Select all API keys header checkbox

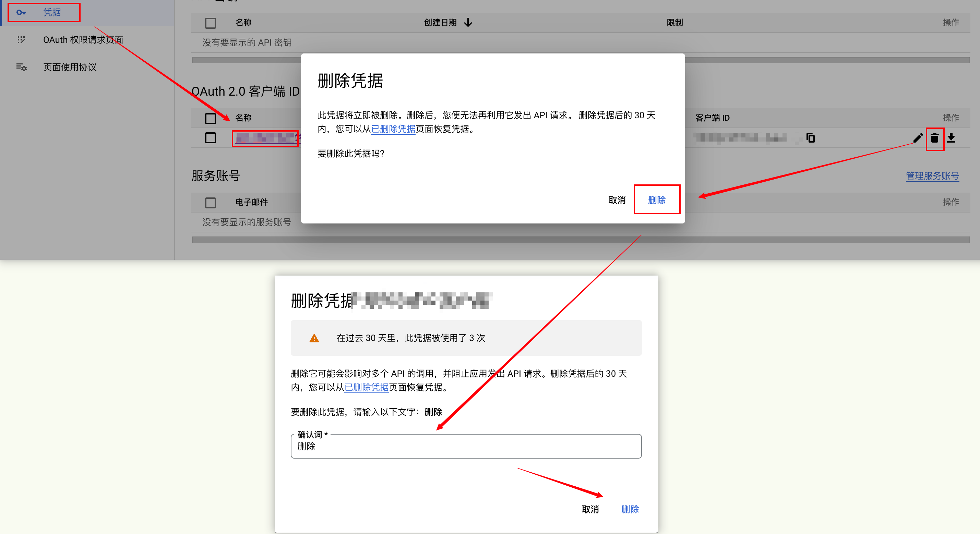(x=211, y=23)
